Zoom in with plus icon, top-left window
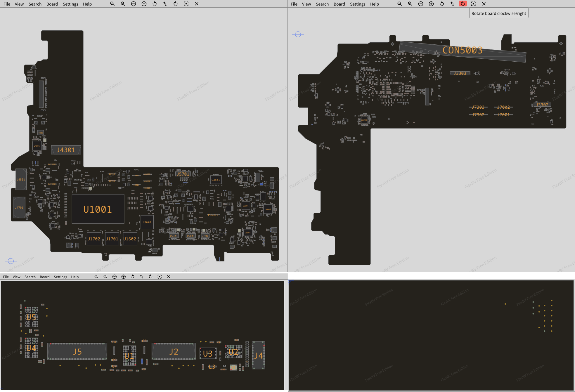Image resolution: width=575 pixels, height=392 pixels. [x=144, y=4]
